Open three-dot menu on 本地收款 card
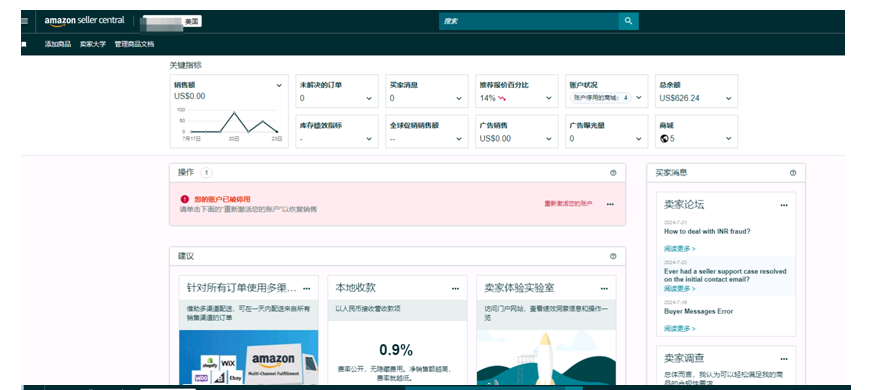Screen dimensions: 886x390 pyautogui.click(x=455, y=288)
